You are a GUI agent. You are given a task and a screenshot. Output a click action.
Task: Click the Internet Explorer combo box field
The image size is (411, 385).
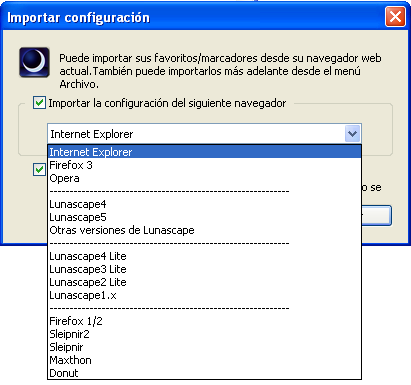click(x=204, y=134)
